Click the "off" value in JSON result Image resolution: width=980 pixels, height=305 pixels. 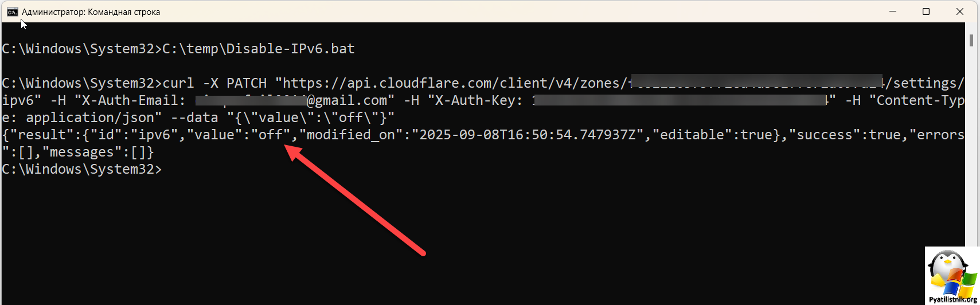[271, 135]
